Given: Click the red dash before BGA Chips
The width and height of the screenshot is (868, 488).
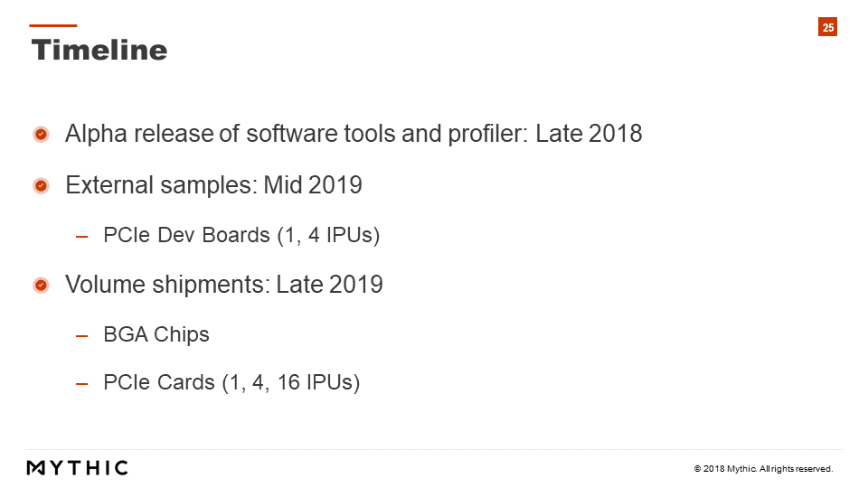Looking at the screenshot, I should [82, 336].
